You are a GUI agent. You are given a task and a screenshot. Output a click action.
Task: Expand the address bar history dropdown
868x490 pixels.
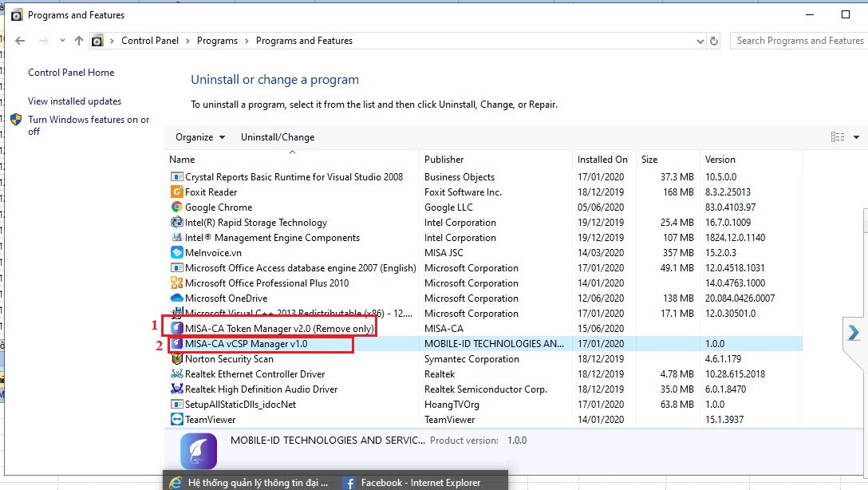[700, 41]
